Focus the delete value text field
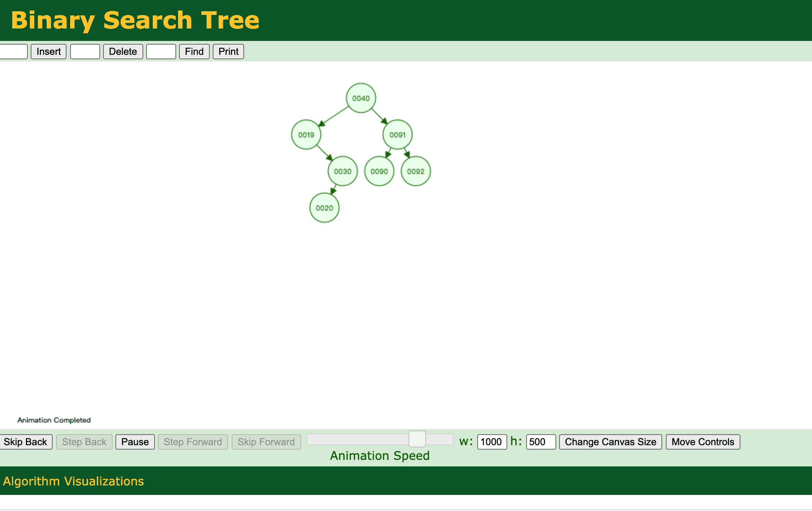The image size is (812, 511). click(85, 52)
